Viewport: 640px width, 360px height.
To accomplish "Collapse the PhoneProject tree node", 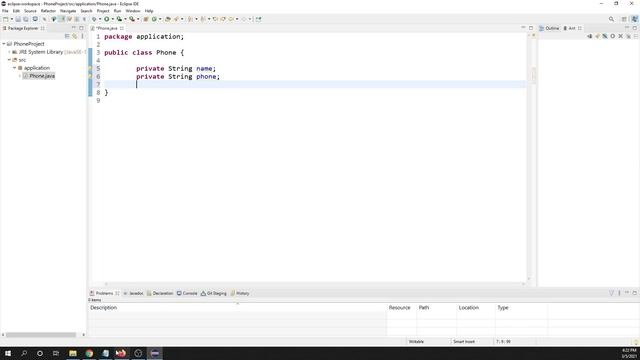I will [x=4, y=44].
